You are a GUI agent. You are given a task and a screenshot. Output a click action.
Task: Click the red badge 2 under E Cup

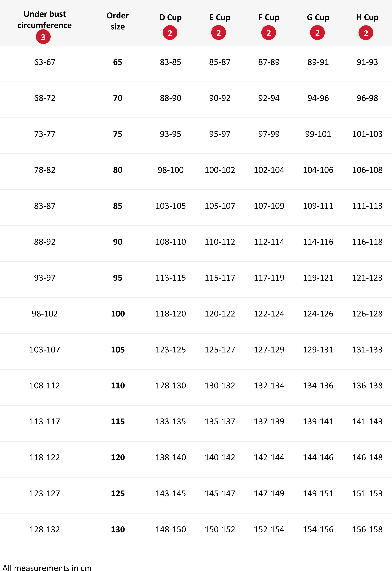[218, 33]
